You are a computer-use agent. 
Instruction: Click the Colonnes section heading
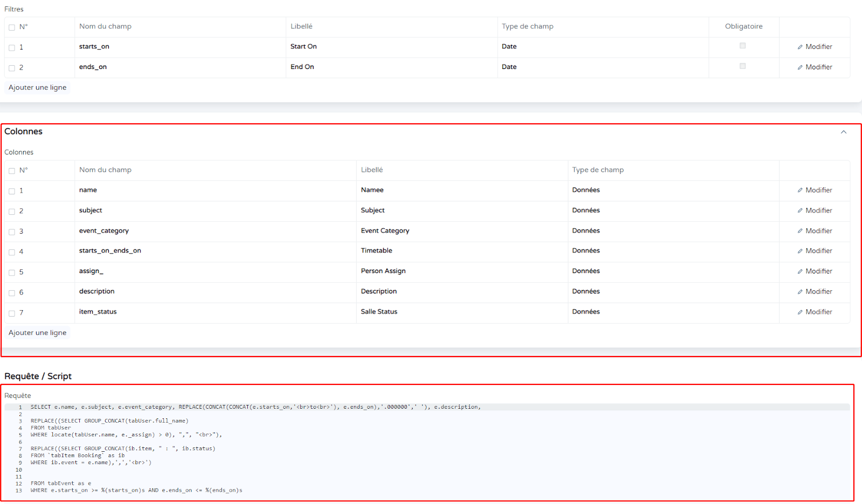(x=24, y=131)
